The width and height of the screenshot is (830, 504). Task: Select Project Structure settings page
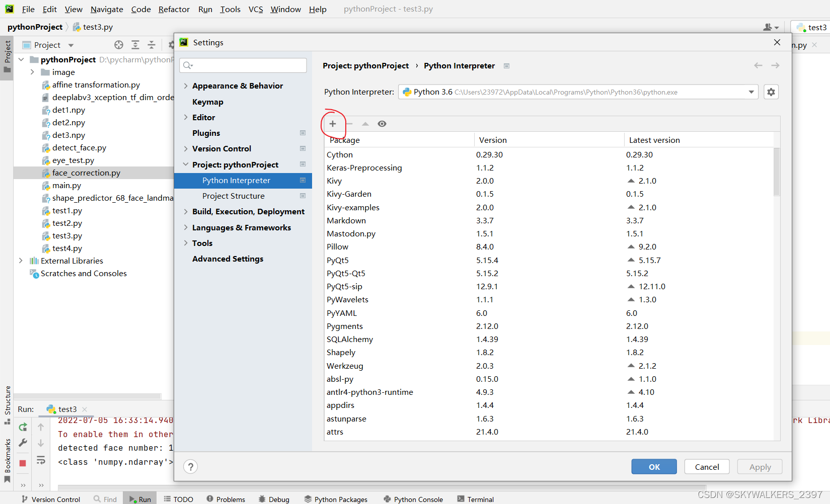[233, 196]
